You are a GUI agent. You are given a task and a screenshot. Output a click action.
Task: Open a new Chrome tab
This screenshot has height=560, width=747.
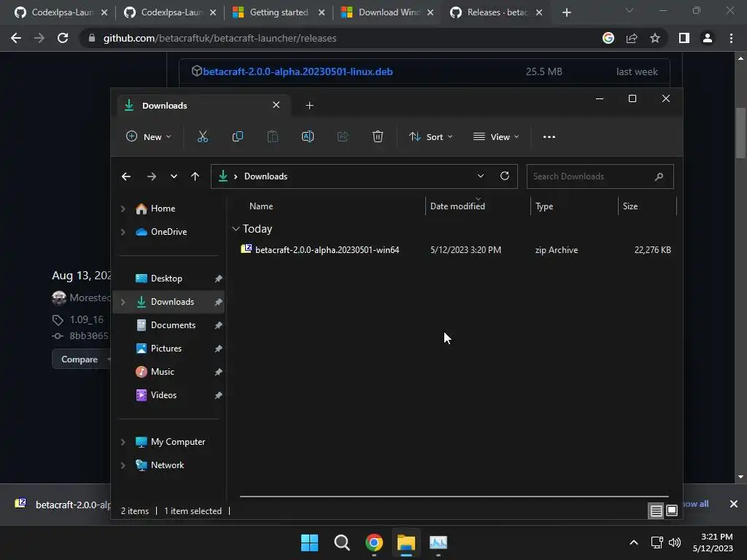[566, 12]
